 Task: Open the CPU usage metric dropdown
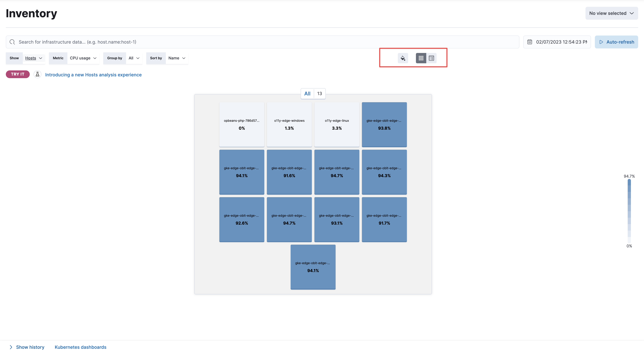[x=83, y=58]
